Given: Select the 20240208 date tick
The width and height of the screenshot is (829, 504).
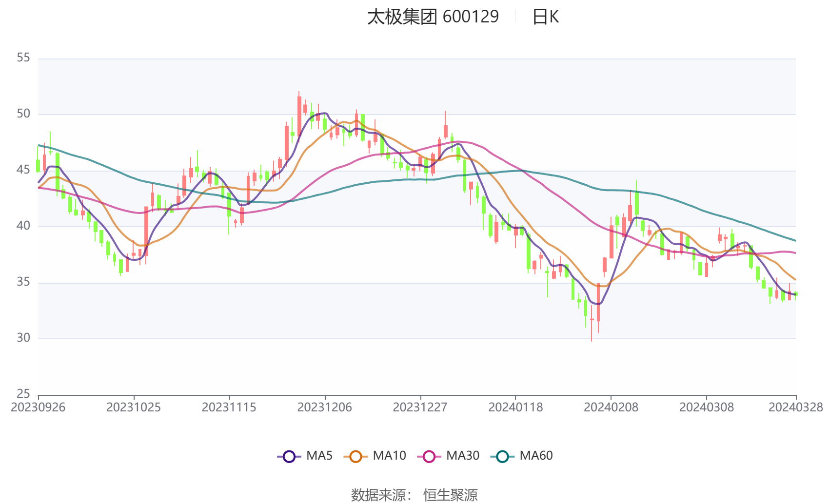Looking at the screenshot, I should [x=611, y=407].
